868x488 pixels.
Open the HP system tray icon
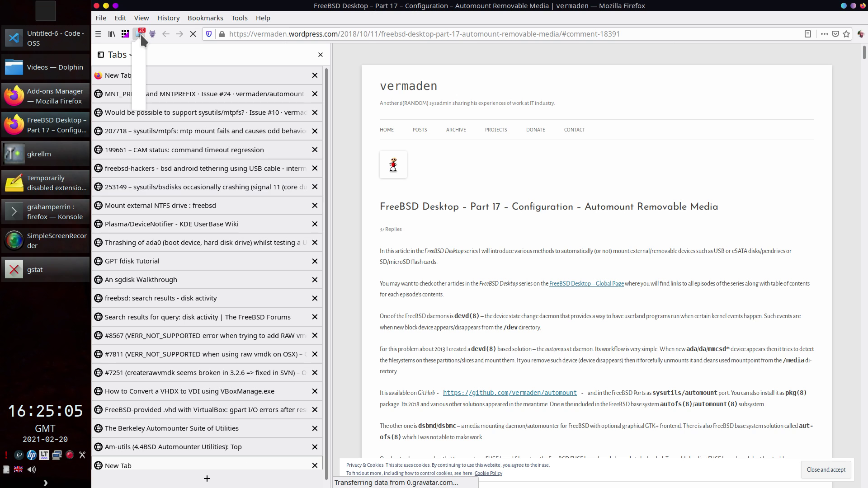[x=31, y=455]
